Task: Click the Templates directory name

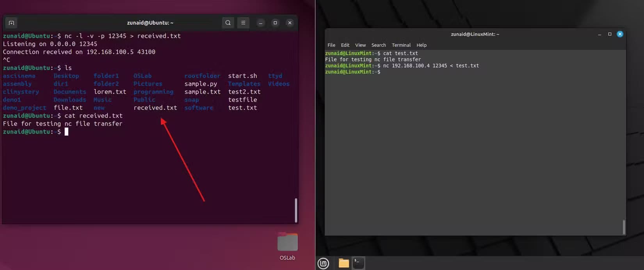Action: [244, 84]
